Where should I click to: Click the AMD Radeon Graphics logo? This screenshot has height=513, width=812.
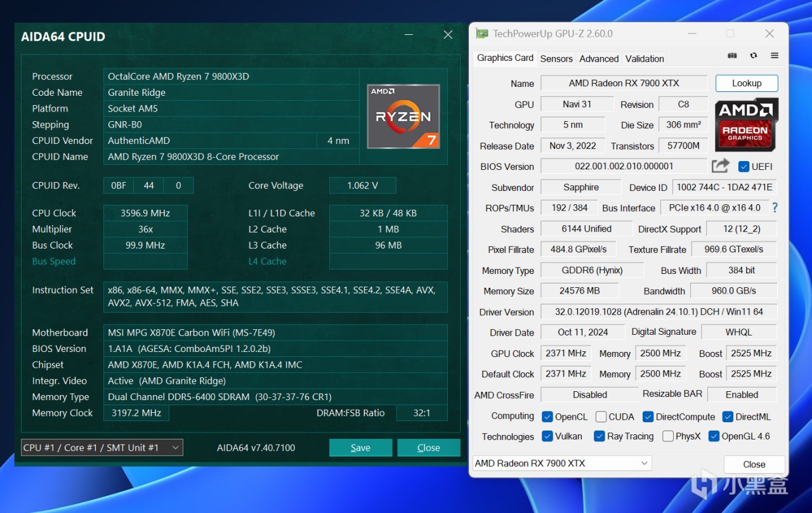(x=747, y=124)
